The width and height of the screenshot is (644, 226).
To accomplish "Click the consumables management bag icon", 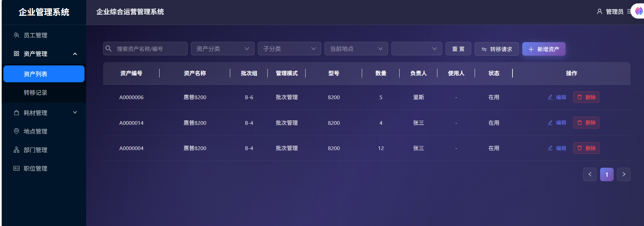I will click(16, 113).
